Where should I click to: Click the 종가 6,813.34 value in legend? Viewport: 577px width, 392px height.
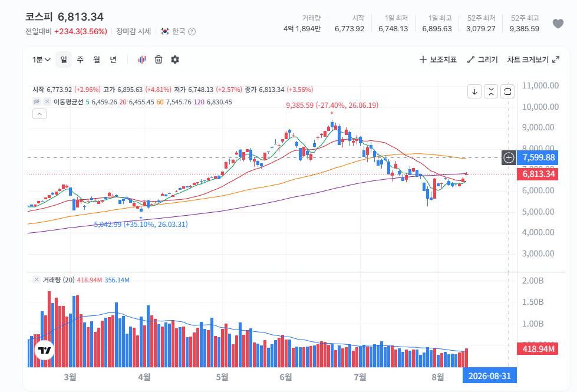(272, 90)
